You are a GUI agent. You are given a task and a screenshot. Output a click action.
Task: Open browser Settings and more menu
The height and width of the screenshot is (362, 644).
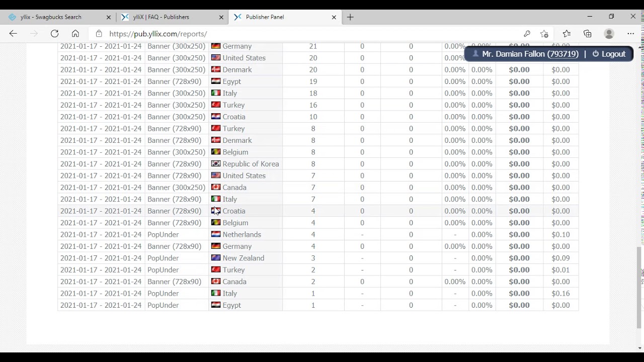tap(630, 34)
